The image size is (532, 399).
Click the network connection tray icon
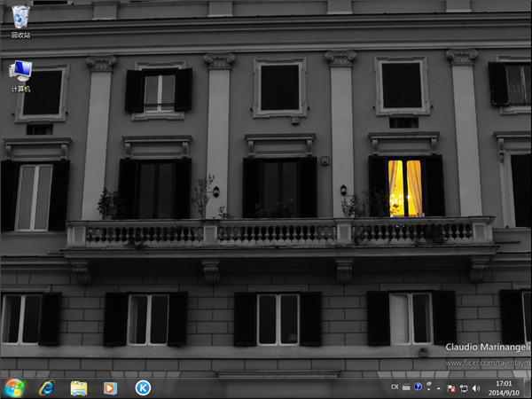(464, 388)
